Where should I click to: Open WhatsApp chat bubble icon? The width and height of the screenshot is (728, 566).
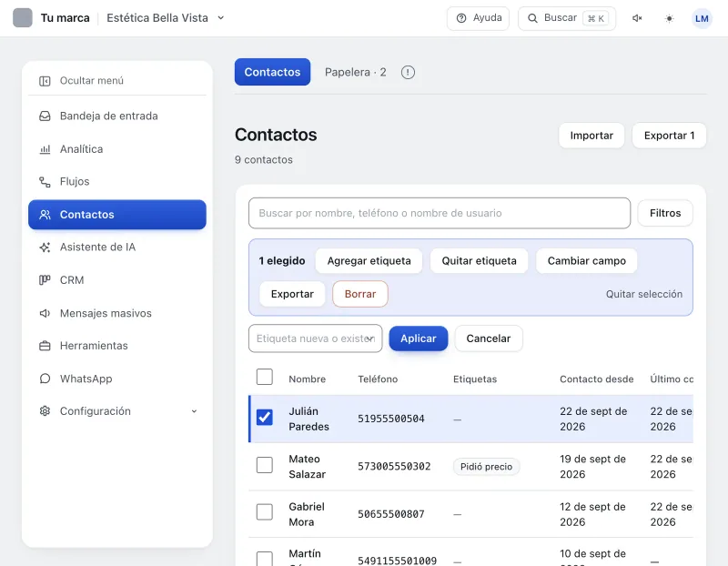(45, 379)
